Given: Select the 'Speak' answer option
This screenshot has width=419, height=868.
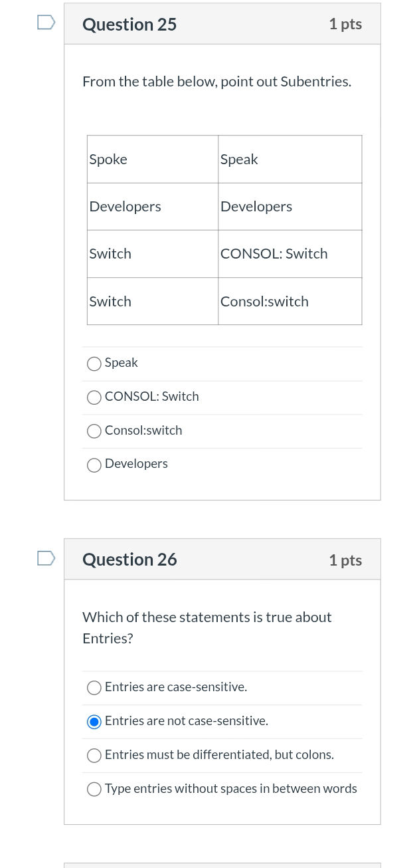Looking at the screenshot, I should (x=94, y=364).
